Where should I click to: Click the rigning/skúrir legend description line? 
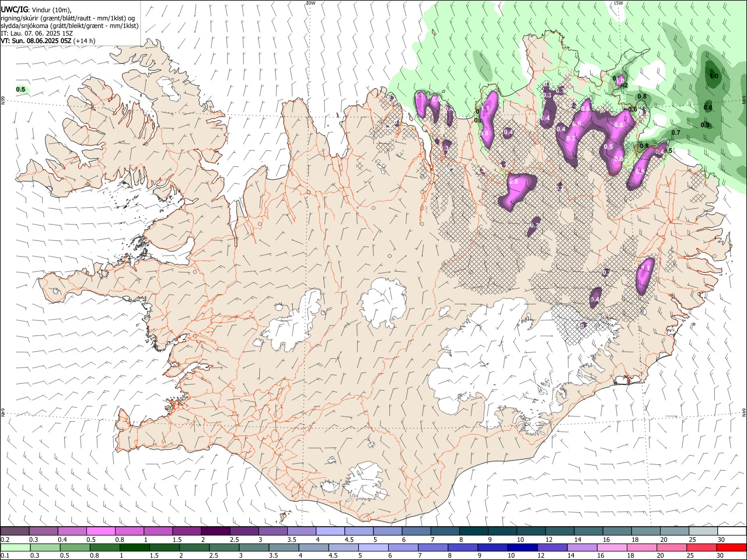pos(68,18)
